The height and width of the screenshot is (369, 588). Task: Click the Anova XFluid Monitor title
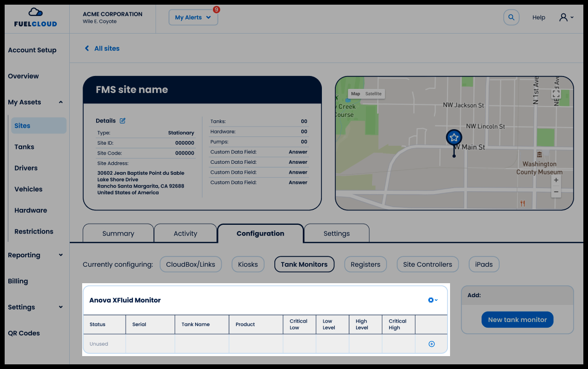pos(125,300)
